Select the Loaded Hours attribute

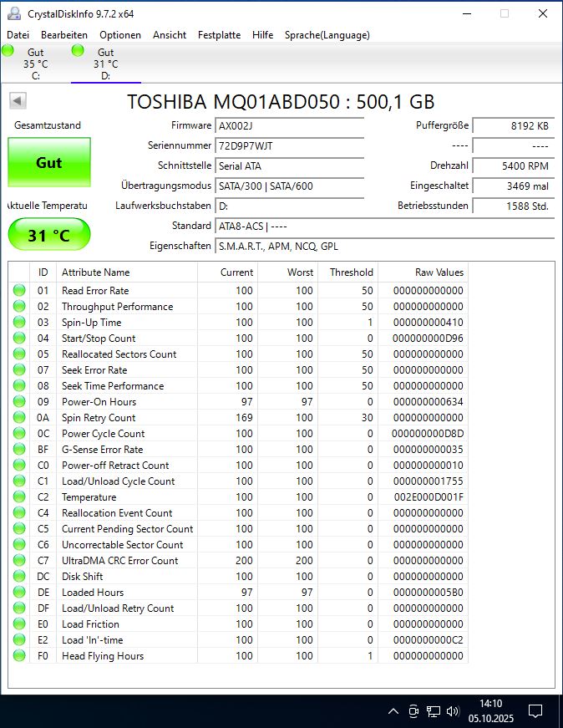93,593
